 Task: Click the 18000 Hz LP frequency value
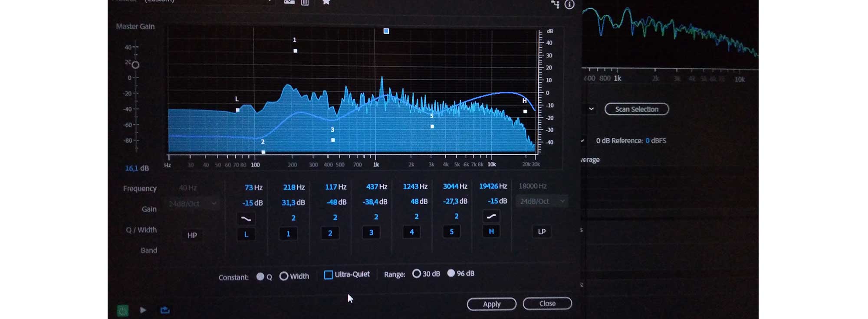click(x=533, y=186)
